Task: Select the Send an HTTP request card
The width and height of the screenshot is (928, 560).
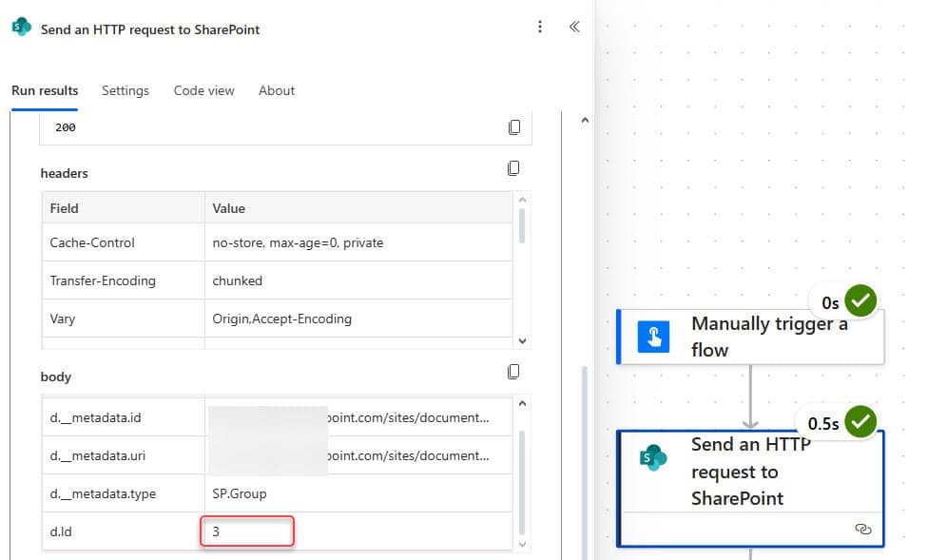Action: [x=750, y=489]
